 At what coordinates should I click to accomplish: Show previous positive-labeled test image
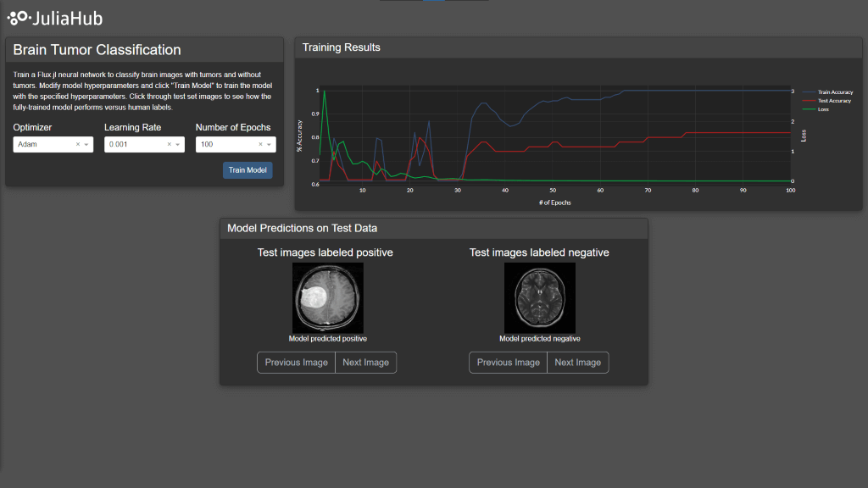click(296, 363)
